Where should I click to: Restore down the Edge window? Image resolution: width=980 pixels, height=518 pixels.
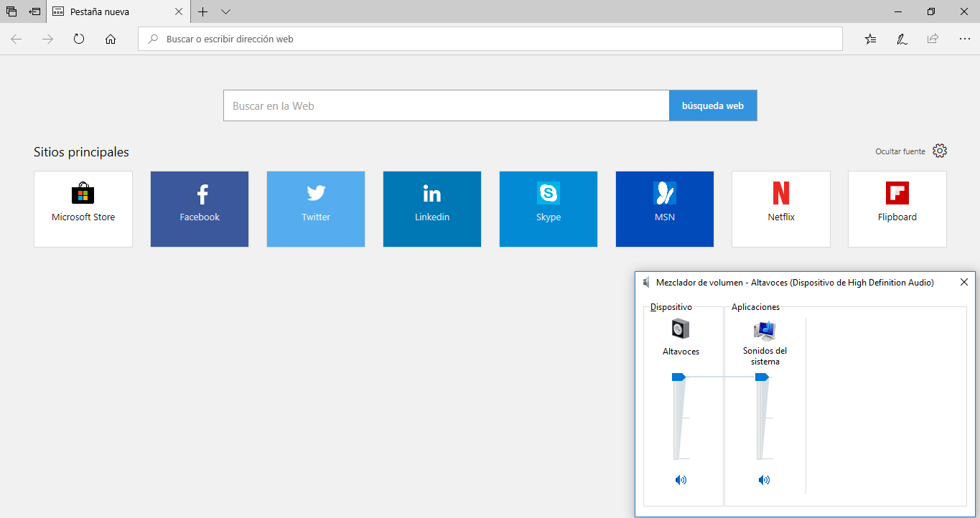931,11
